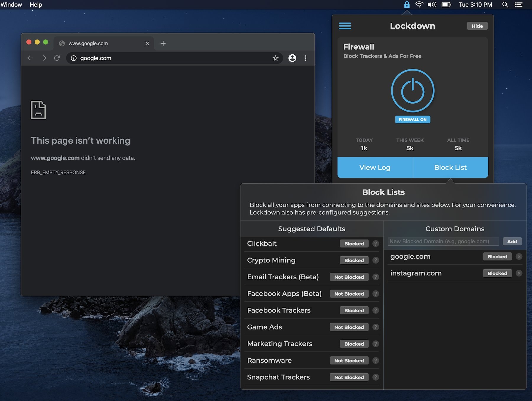Toggle instagram.com Blocked status
The width and height of the screenshot is (532, 401).
497,273
